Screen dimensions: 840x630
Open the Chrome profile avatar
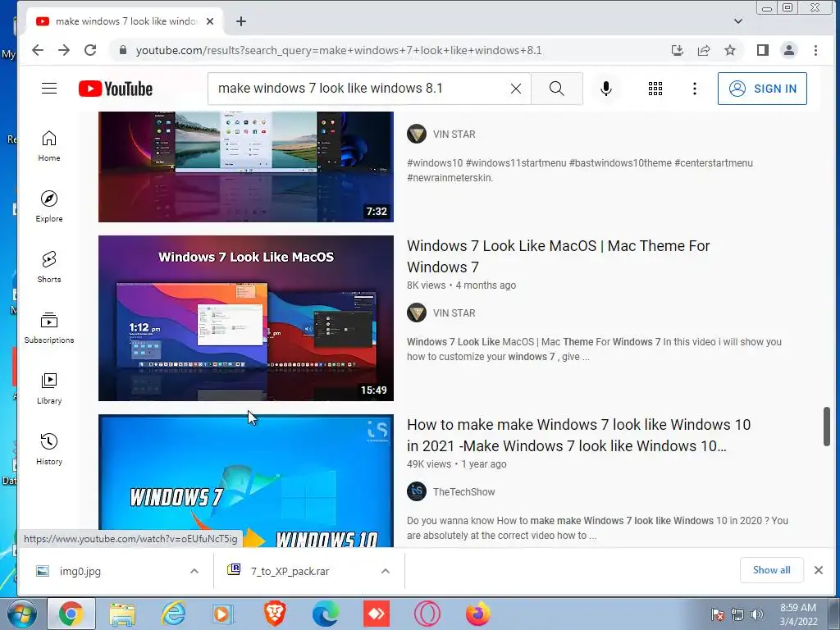[x=789, y=50]
